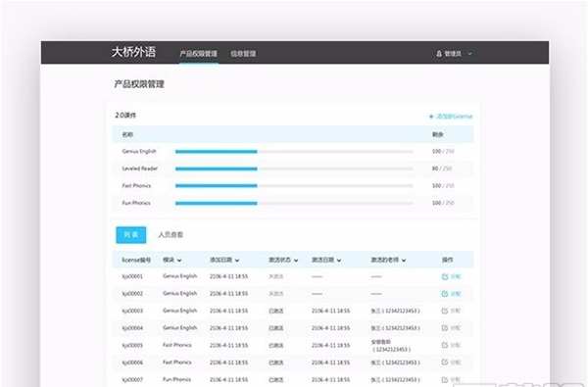Screen dimensions: 588x387
Task: Select the 列表 tab button
Action: point(131,235)
